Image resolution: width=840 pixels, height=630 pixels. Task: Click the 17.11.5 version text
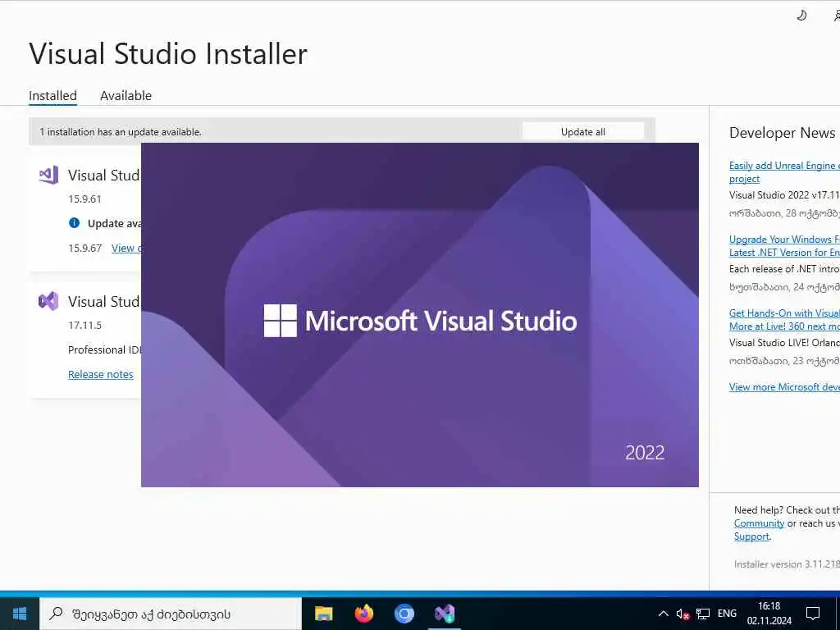click(x=84, y=325)
